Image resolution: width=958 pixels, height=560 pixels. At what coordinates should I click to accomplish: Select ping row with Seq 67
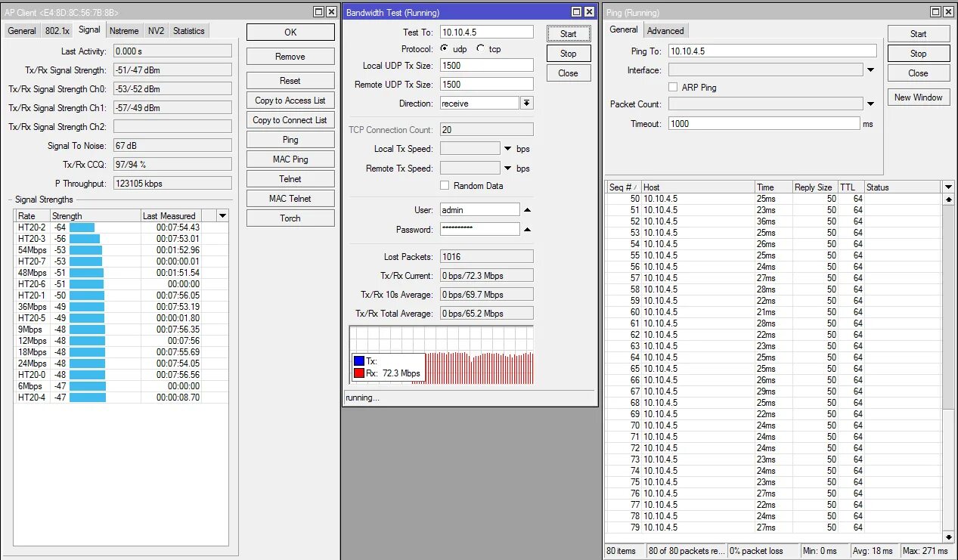click(774, 391)
